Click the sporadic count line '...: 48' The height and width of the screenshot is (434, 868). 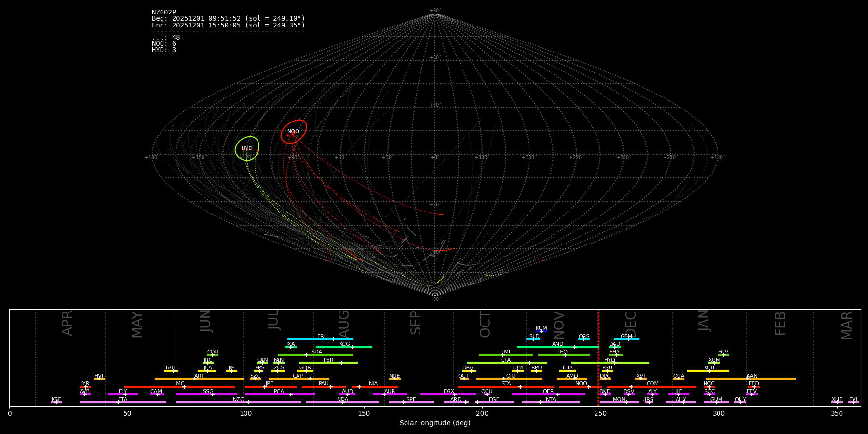166,38
